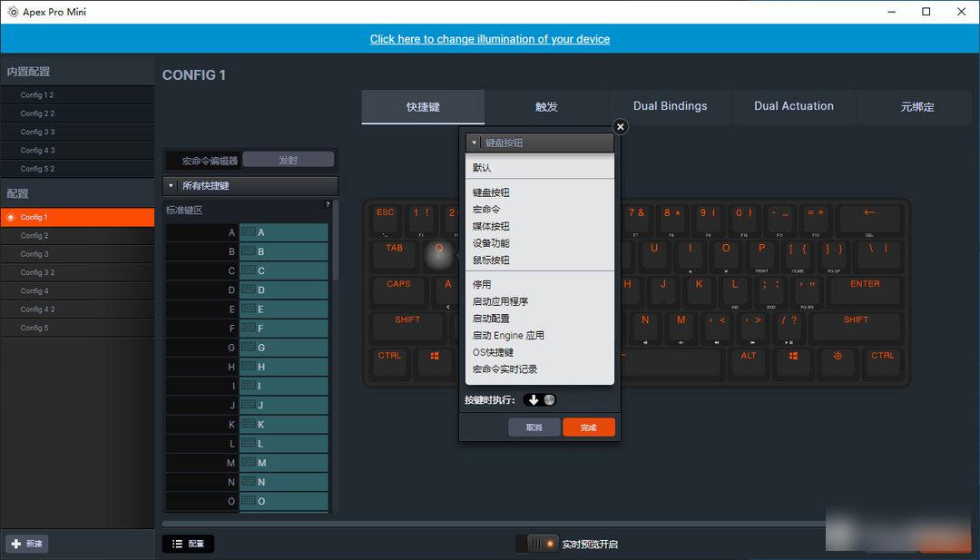
Task: Select the TAB key on keyboard
Action: pos(395,254)
